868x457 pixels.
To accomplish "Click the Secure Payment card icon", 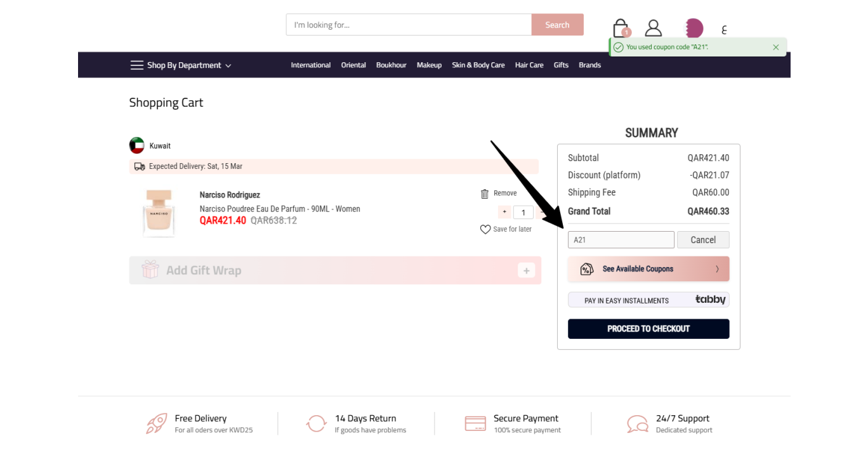I will pyautogui.click(x=475, y=423).
